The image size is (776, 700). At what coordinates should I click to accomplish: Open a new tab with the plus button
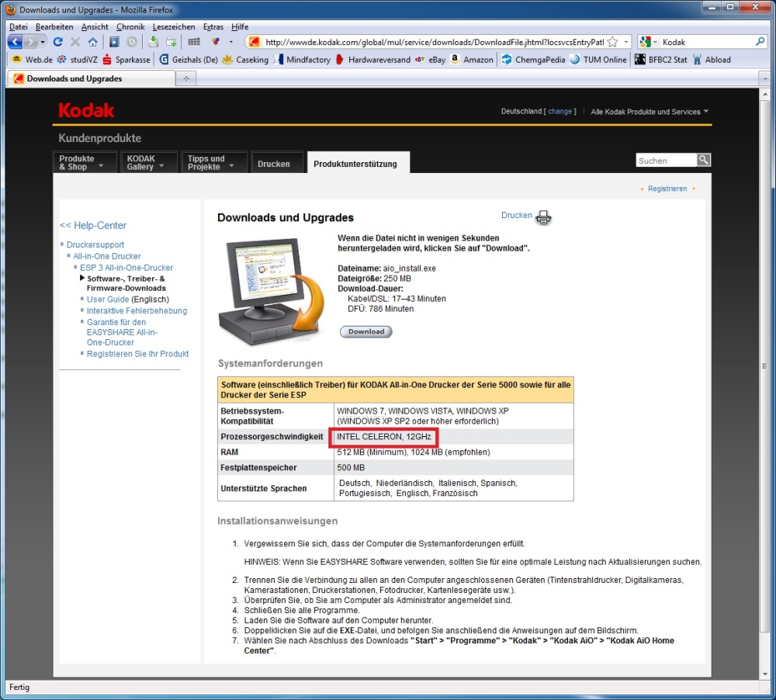186,78
